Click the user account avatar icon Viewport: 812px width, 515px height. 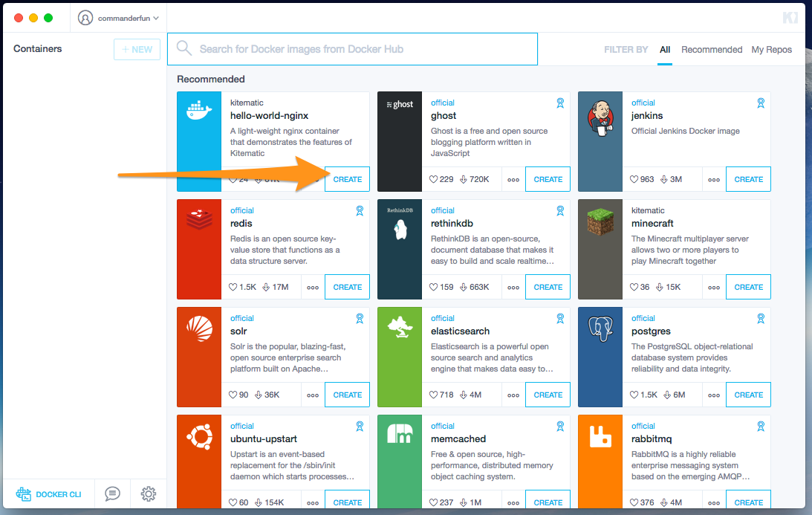85,18
